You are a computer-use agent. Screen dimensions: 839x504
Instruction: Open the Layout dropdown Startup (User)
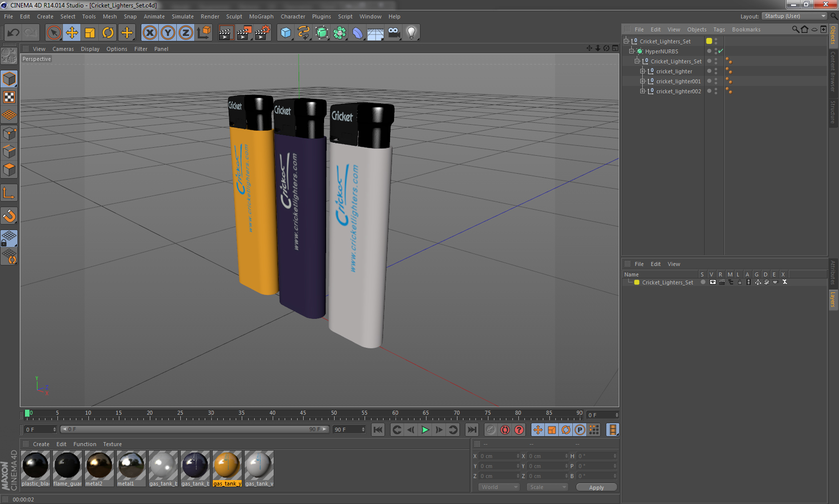click(795, 16)
